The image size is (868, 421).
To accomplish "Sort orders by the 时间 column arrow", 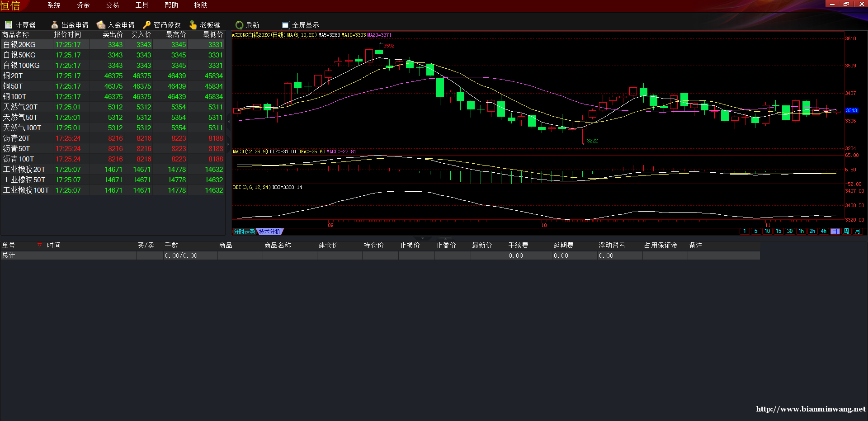I will coord(39,245).
